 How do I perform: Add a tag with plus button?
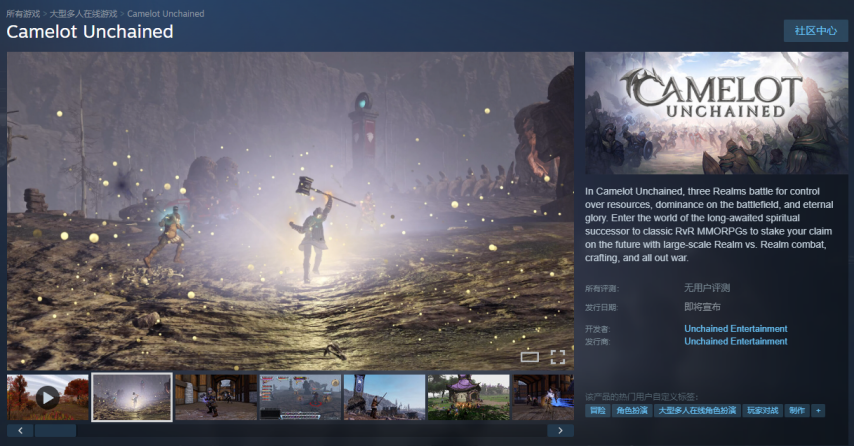818,411
